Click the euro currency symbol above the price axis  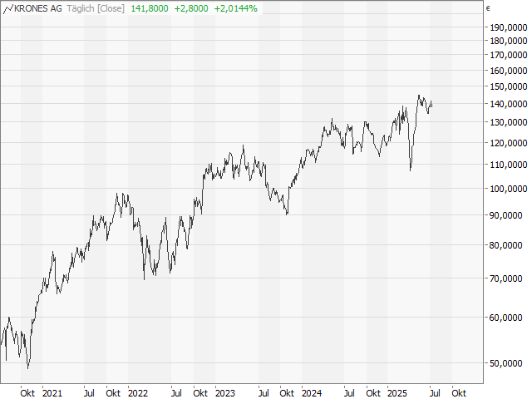[x=488, y=9]
